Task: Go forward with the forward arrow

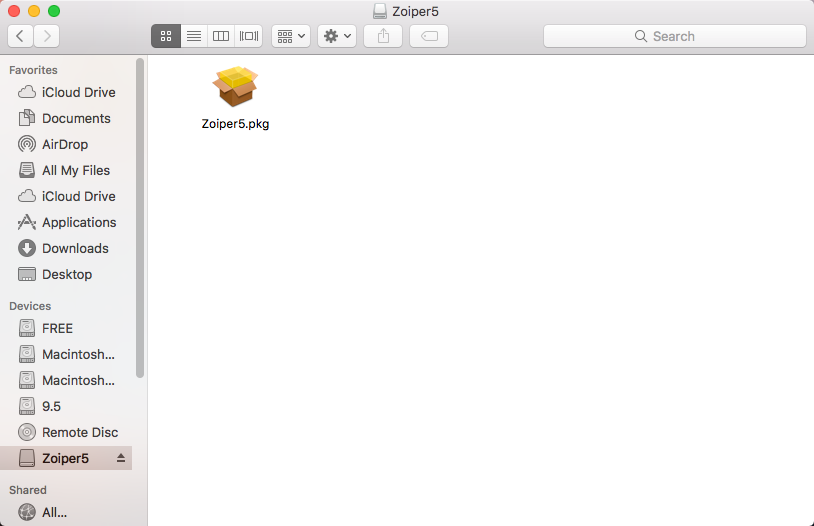Action: coord(46,36)
